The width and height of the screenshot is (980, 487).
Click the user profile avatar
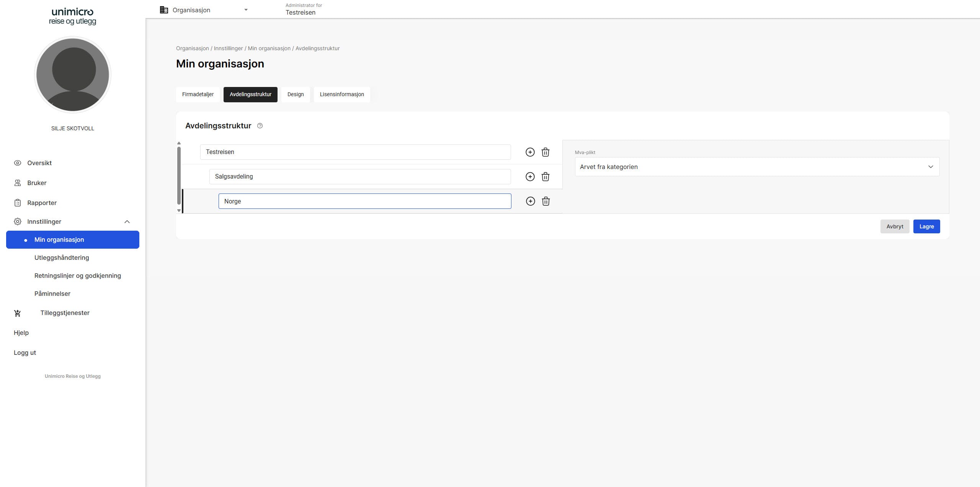point(73,75)
